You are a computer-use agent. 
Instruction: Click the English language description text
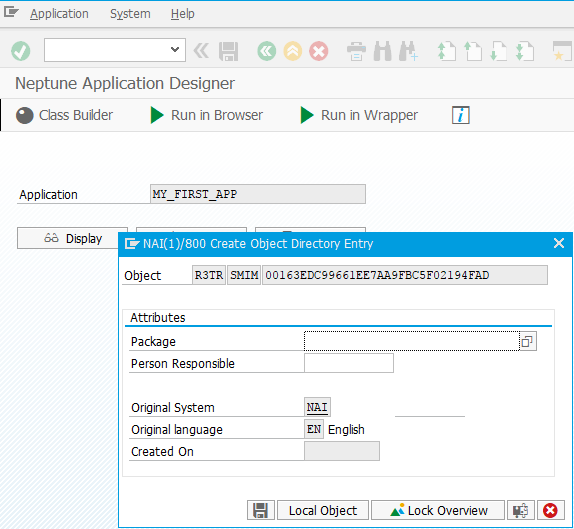click(x=346, y=429)
